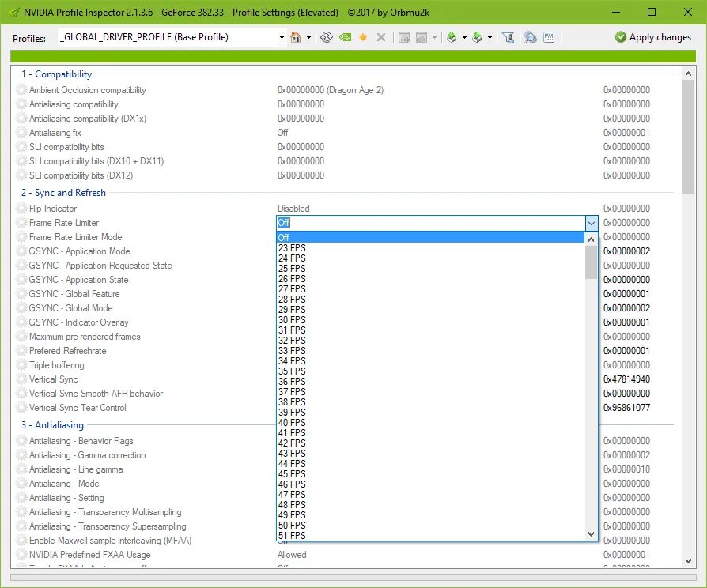Click the dropdown list scroll-down arrow
The image size is (707, 588).
(x=591, y=534)
